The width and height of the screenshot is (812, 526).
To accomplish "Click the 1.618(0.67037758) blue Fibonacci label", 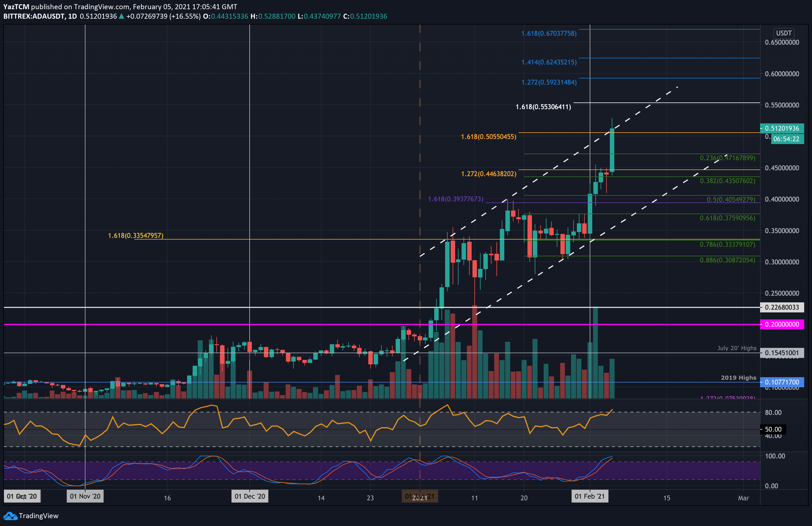I will click(549, 34).
